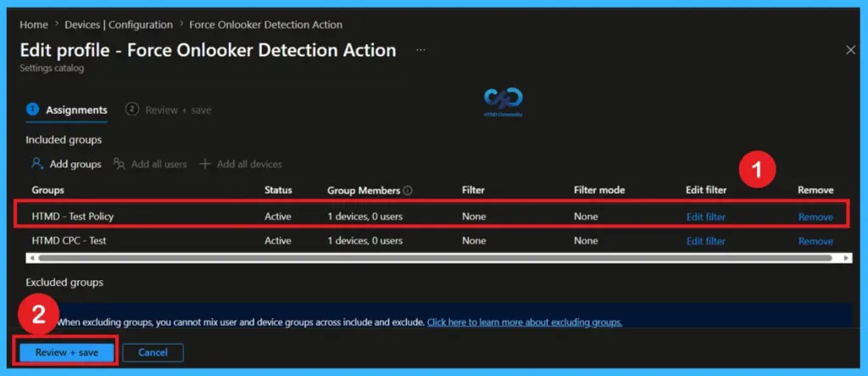Image resolution: width=868 pixels, height=376 pixels.
Task: Click the plus icon for Add all devices
Action: [x=205, y=164]
